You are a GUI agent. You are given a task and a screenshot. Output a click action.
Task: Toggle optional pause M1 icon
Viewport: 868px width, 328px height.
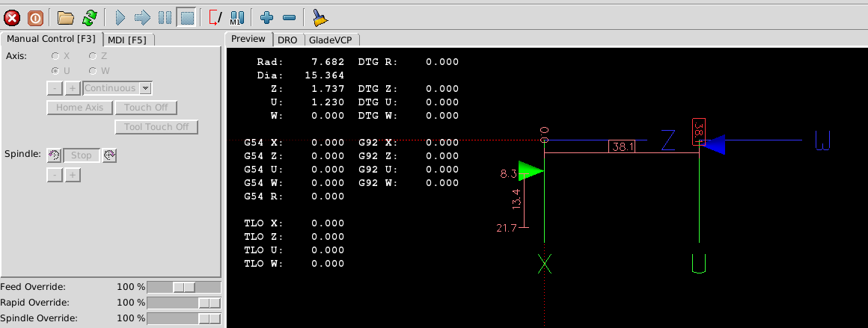pos(237,16)
